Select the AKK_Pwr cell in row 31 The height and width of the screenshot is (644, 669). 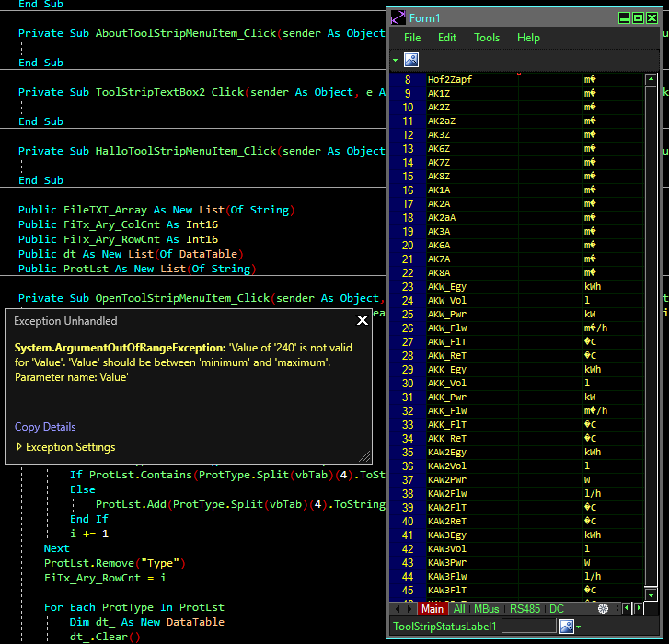472,397
